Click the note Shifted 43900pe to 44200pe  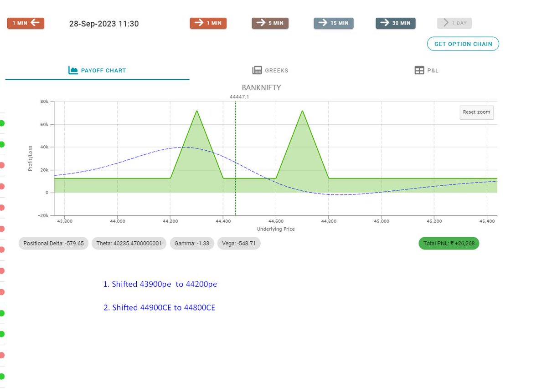point(160,284)
